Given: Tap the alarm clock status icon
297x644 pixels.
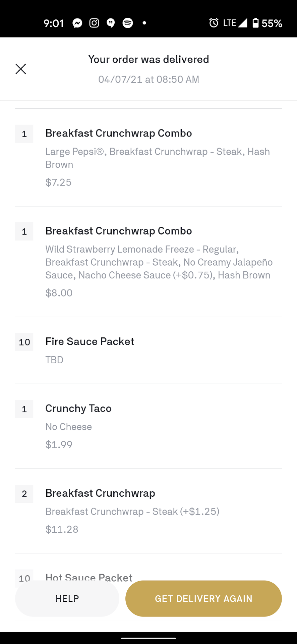Looking at the screenshot, I should 214,23.
